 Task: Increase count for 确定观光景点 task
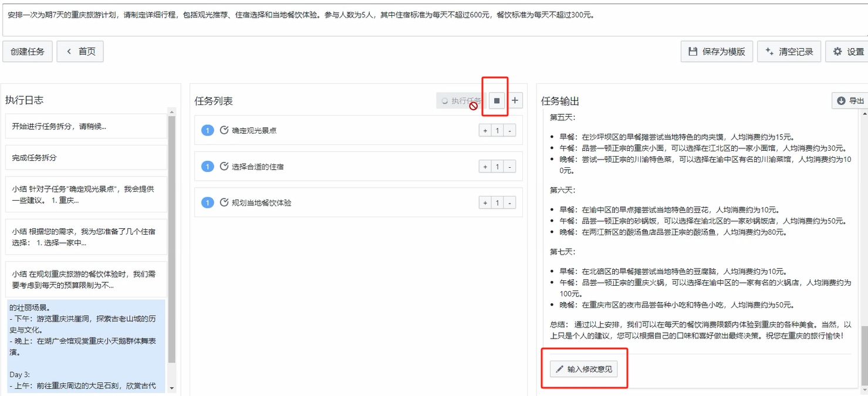point(485,131)
